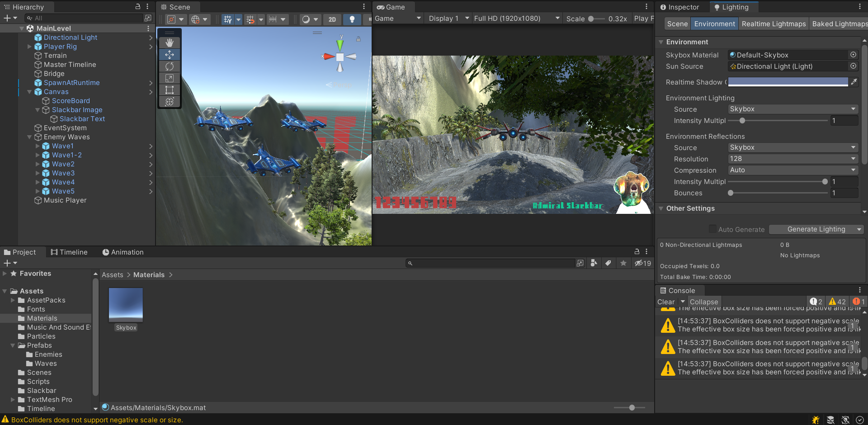The image size is (868, 425).
Task: Adjust the Bounces slider
Action: tap(778, 193)
